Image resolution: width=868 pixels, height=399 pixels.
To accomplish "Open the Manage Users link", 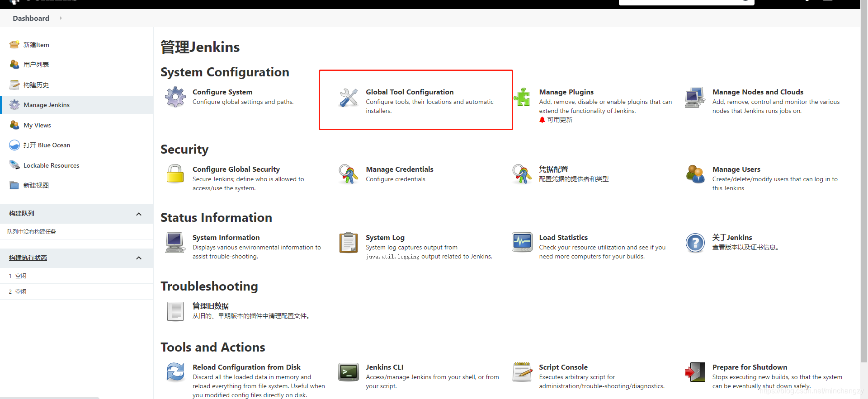I will (x=736, y=169).
